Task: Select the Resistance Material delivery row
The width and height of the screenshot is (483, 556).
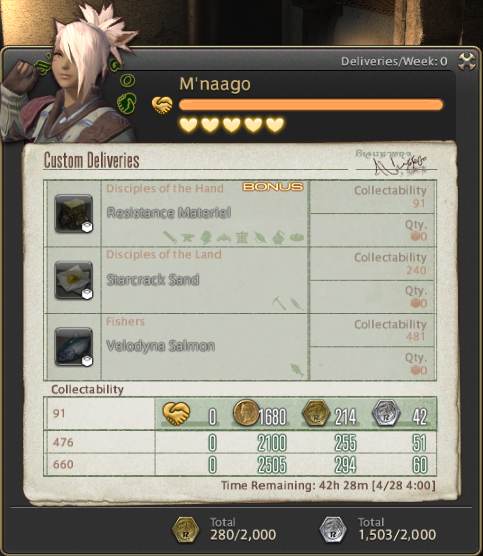Action: pos(240,213)
